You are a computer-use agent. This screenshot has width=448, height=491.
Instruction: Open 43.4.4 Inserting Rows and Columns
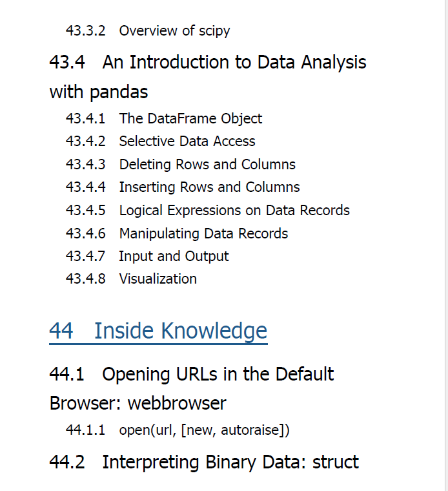point(183,187)
